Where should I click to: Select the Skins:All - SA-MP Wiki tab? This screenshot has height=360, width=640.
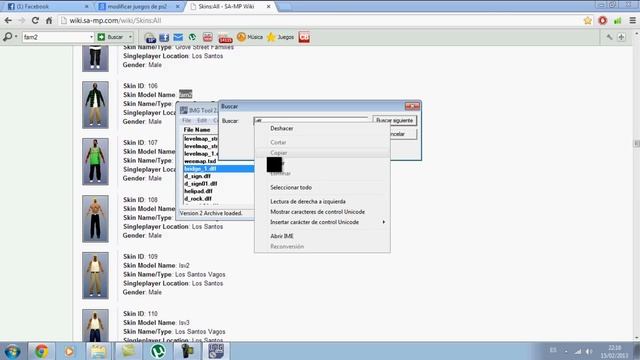pyautogui.click(x=231, y=7)
